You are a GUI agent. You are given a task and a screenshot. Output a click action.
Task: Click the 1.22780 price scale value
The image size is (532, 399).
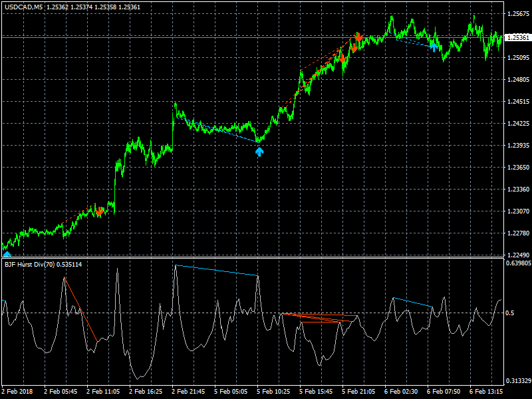pyautogui.click(x=518, y=233)
